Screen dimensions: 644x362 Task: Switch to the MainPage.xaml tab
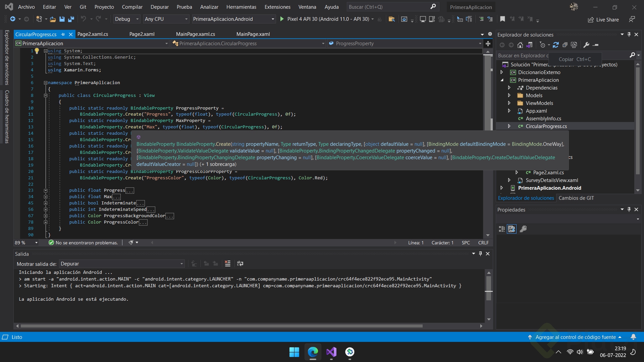pyautogui.click(x=253, y=34)
